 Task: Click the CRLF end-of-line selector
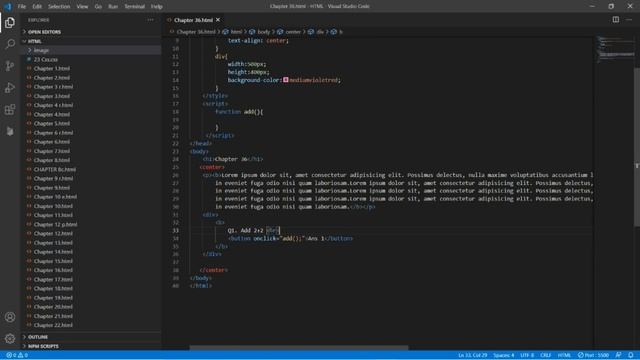[545, 355]
